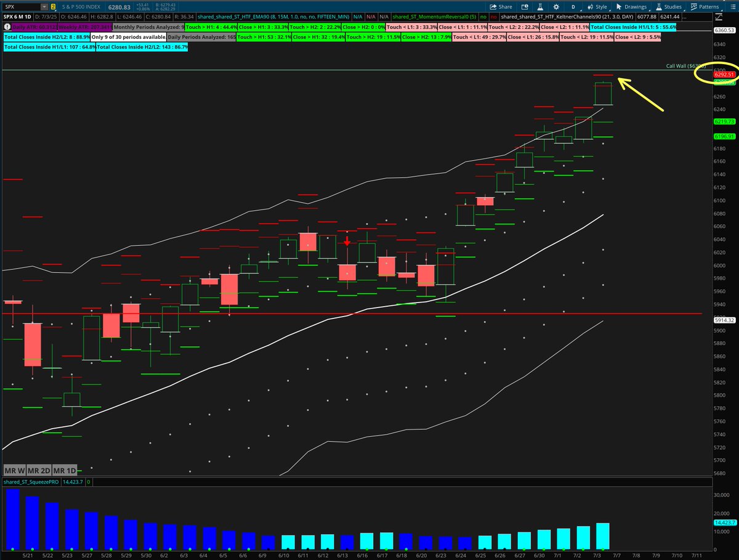
Task: Open the Drawings menu
Action: (631, 7)
